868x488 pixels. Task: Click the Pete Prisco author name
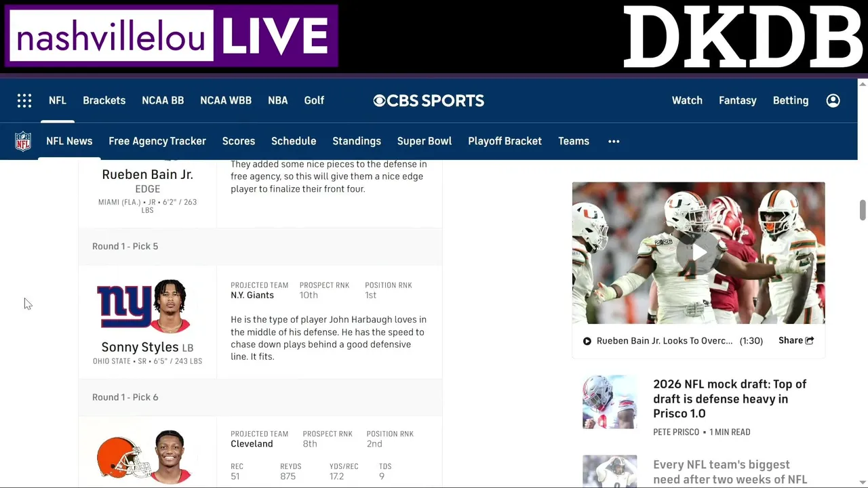[675, 432]
